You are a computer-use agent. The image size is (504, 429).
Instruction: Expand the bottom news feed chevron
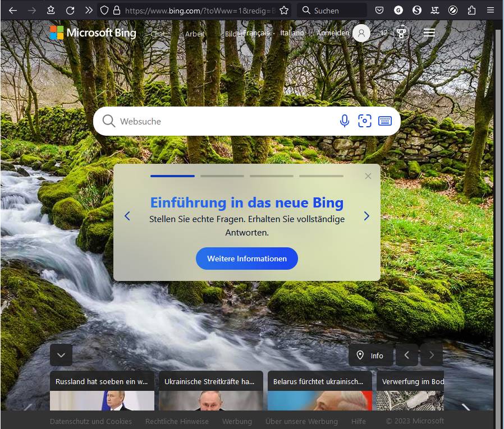[x=61, y=355]
